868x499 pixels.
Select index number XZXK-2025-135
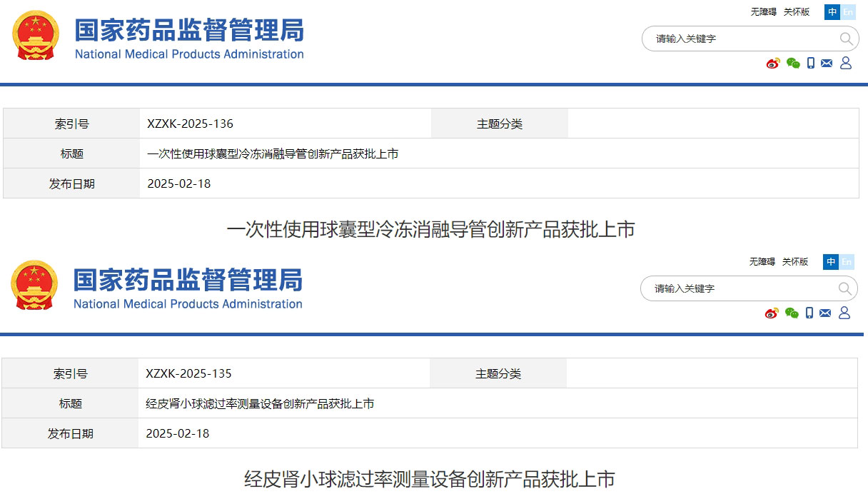[188, 373]
